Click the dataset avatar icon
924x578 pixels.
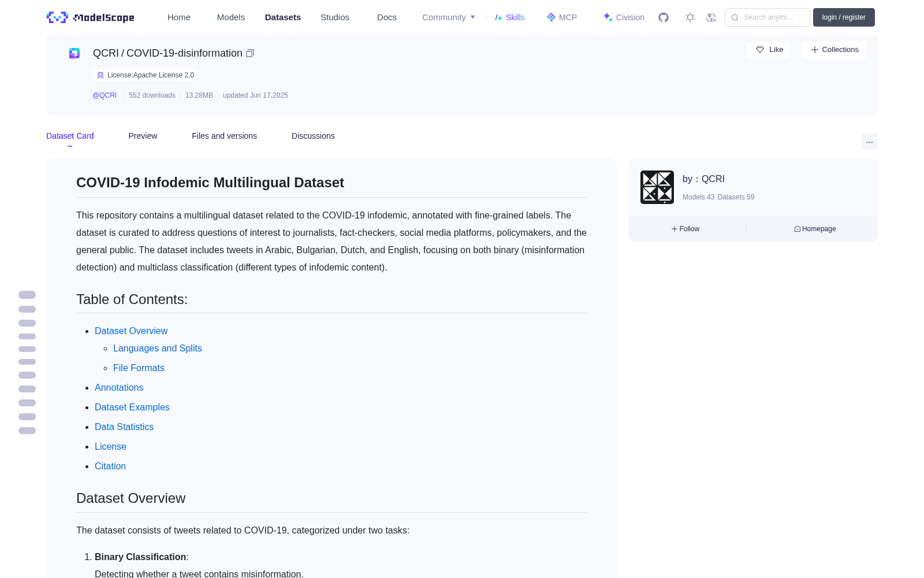pyautogui.click(x=74, y=53)
